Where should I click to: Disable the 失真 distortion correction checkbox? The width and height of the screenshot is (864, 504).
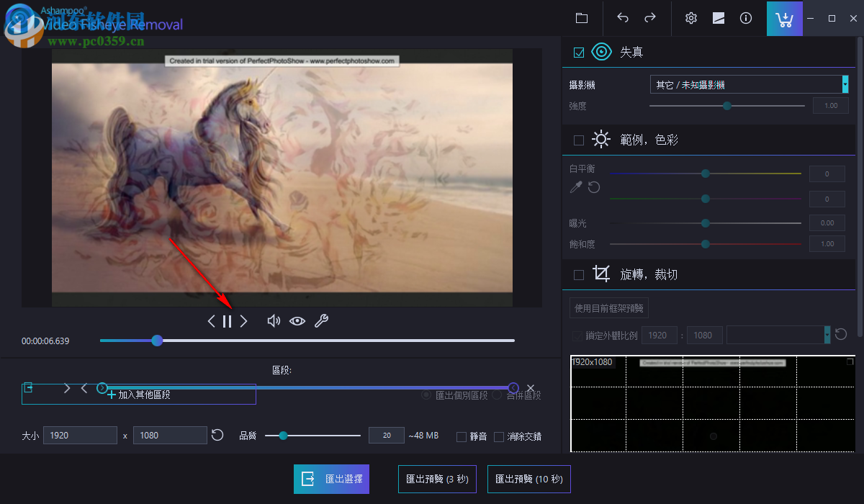tap(578, 52)
